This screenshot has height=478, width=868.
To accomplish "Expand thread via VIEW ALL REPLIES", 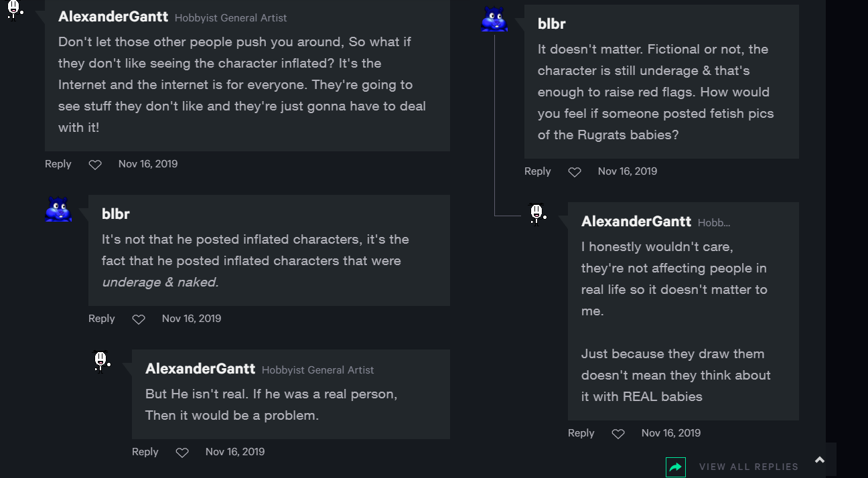I will [x=749, y=467].
